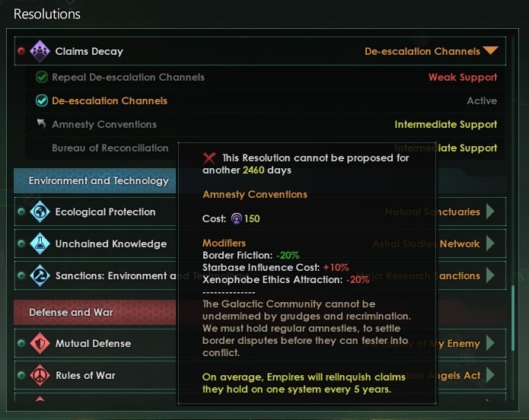The height and width of the screenshot is (420, 529).
Task: Click the Ecological Protection icon
Action: click(x=40, y=212)
